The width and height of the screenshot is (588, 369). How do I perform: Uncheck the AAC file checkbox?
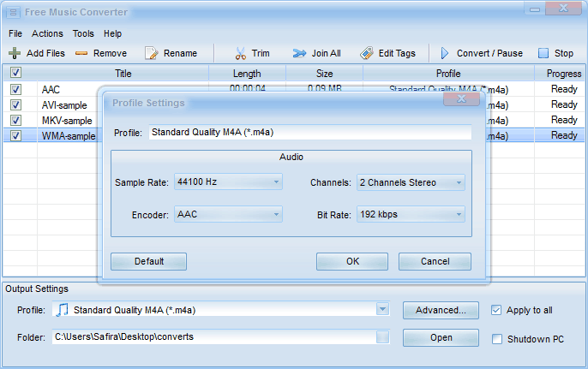click(15, 90)
